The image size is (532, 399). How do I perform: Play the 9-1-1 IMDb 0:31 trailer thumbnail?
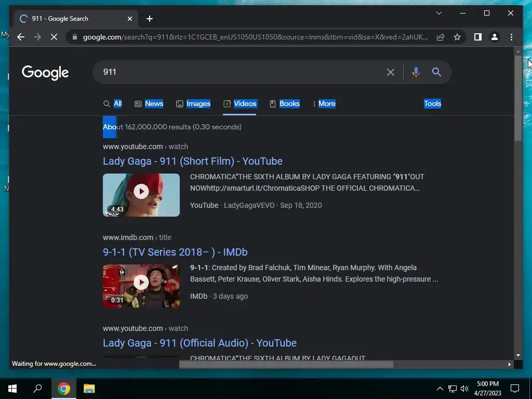141,286
